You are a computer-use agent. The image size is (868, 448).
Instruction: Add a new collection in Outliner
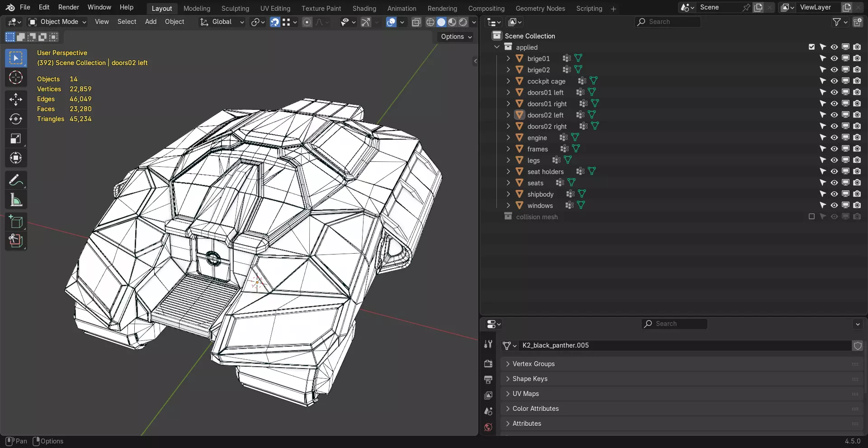coord(857,22)
